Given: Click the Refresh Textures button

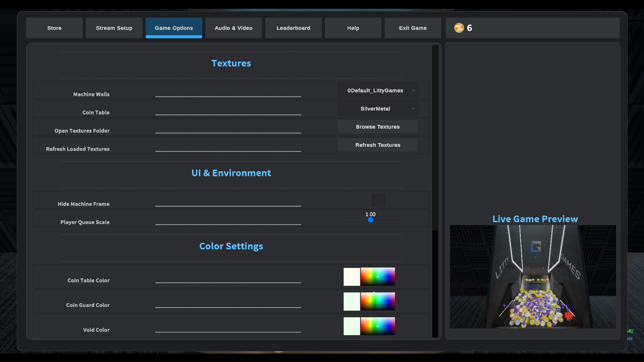Looking at the screenshot, I should [377, 145].
